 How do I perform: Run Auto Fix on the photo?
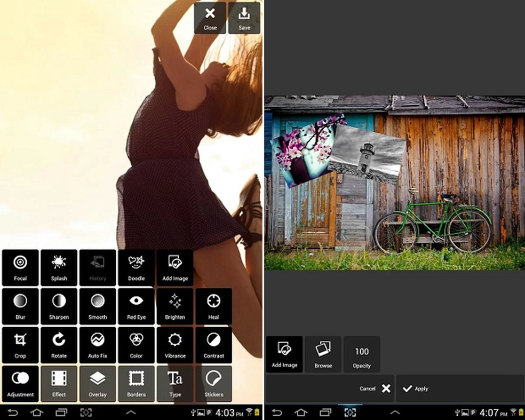click(97, 345)
